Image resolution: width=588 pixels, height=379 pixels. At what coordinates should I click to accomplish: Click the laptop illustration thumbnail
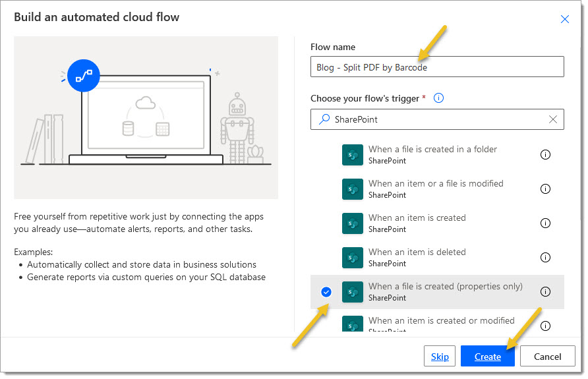coord(146,118)
